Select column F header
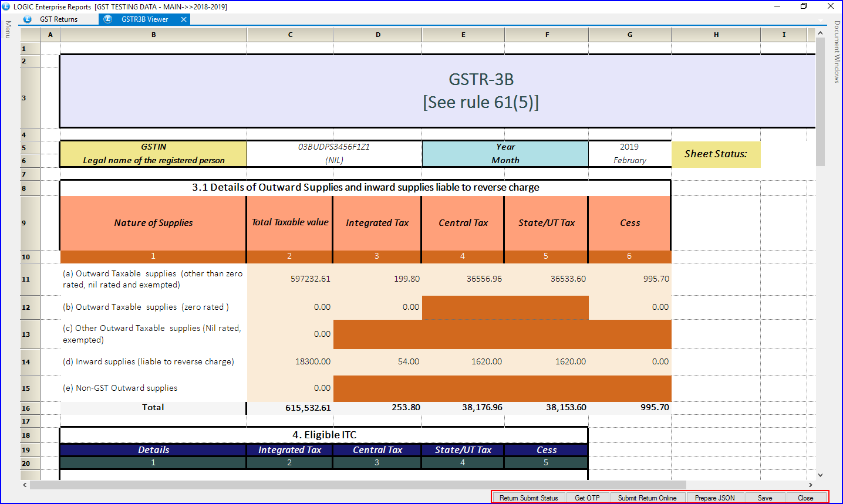Image resolution: width=843 pixels, height=504 pixels. (x=547, y=35)
